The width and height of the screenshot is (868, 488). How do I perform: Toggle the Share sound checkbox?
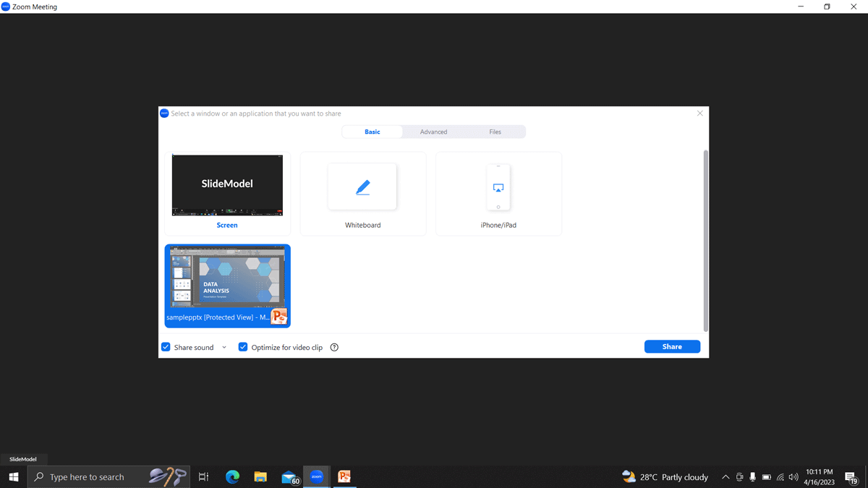coord(166,347)
